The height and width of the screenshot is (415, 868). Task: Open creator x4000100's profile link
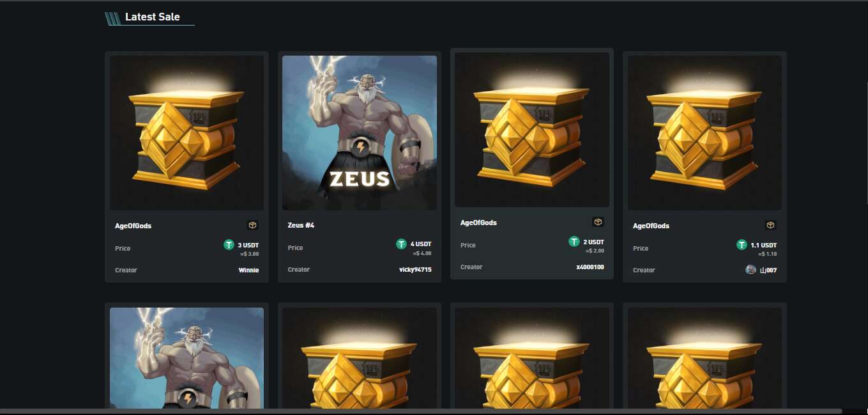tap(590, 267)
